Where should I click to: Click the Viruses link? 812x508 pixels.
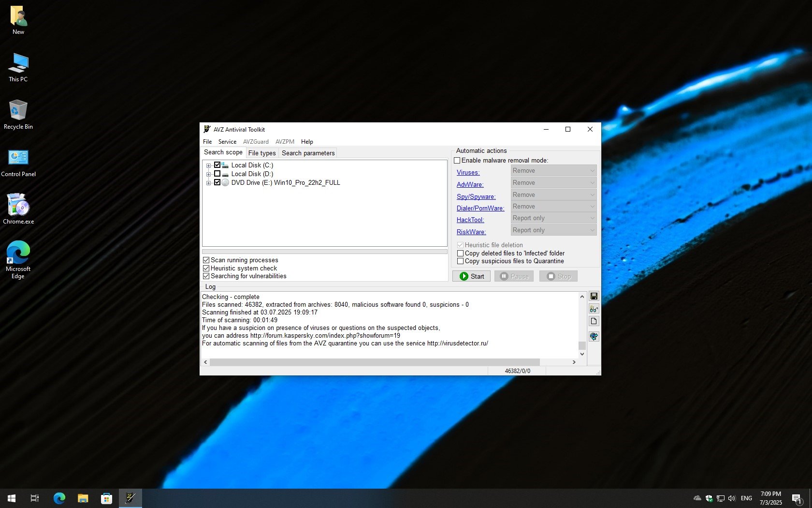point(468,173)
